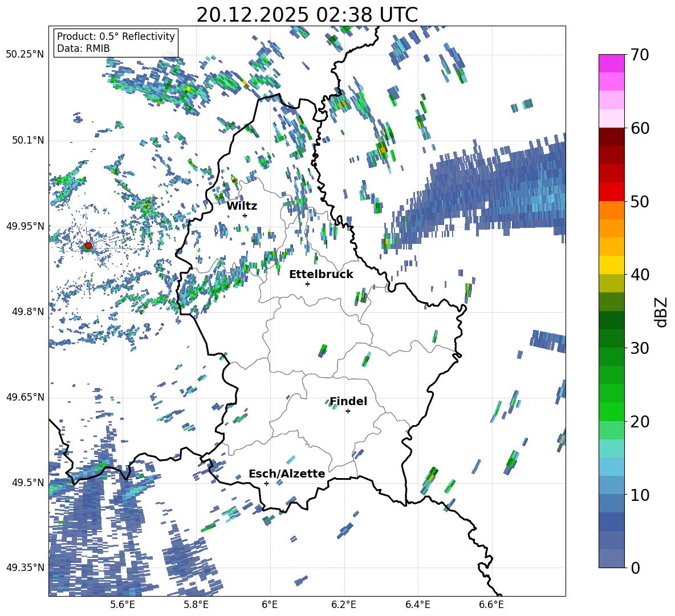
Task: Click the 5.6°E longitude label
Action: (123, 605)
